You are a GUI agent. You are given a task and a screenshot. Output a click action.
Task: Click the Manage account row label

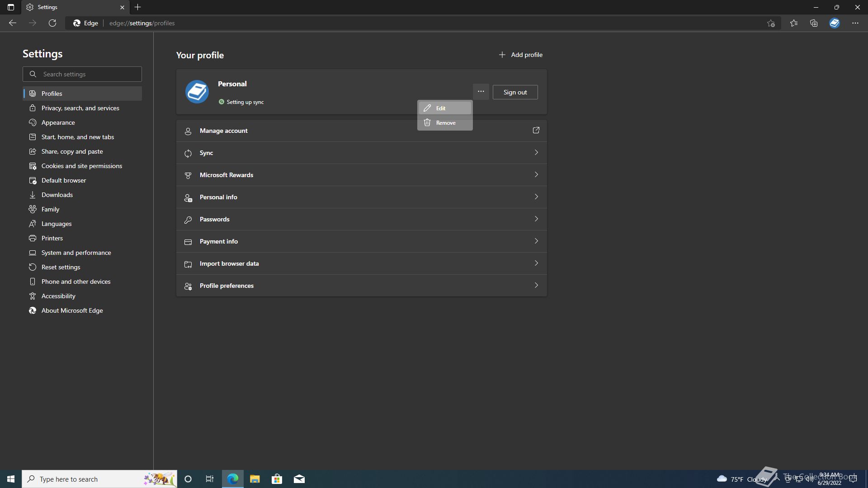click(x=224, y=131)
